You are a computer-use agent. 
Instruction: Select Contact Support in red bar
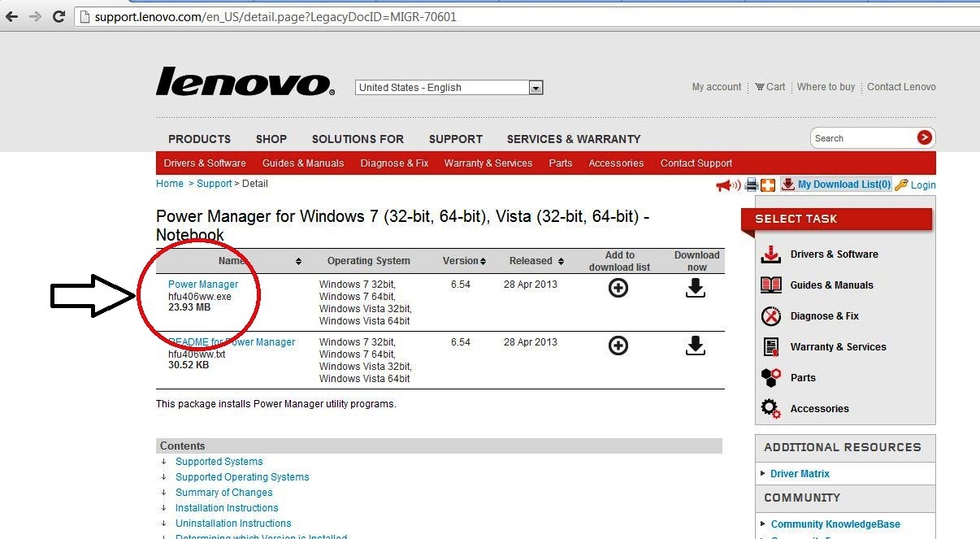pyautogui.click(x=696, y=163)
